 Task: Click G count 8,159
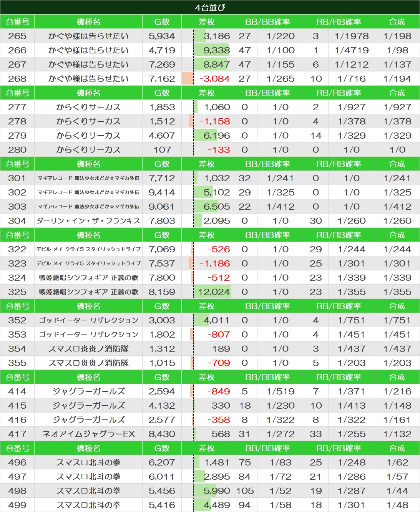[162, 292]
